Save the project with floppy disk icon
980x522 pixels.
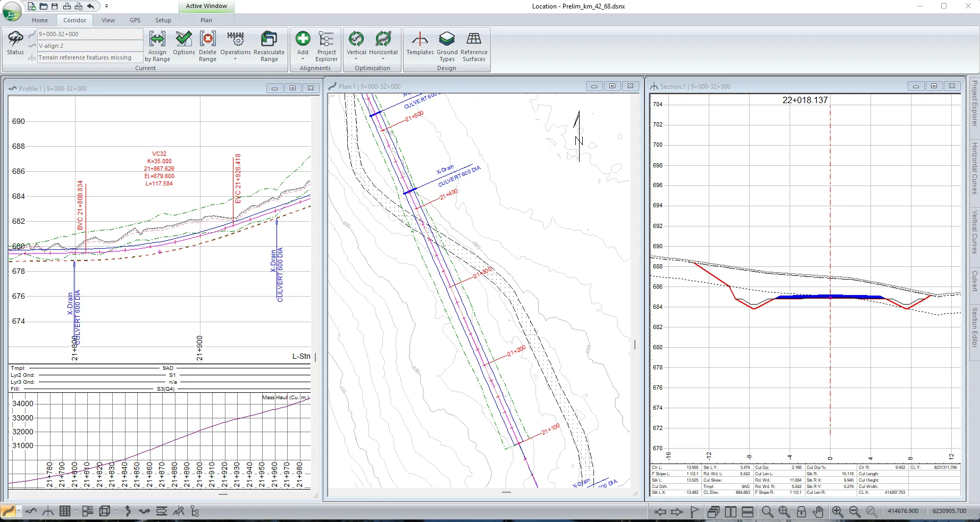point(55,6)
